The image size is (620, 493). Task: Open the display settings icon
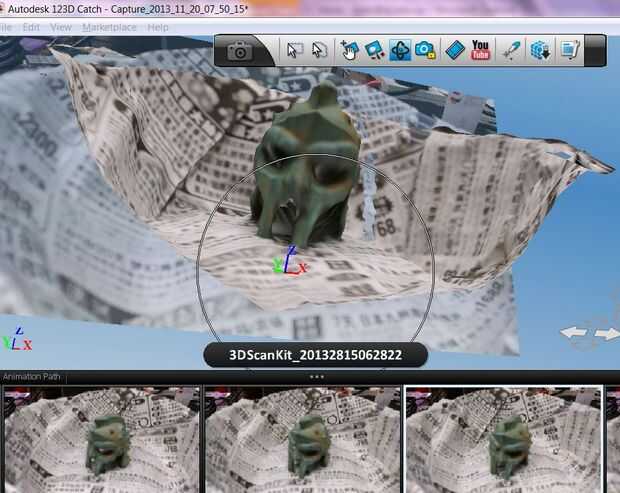[x=570, y=50]
